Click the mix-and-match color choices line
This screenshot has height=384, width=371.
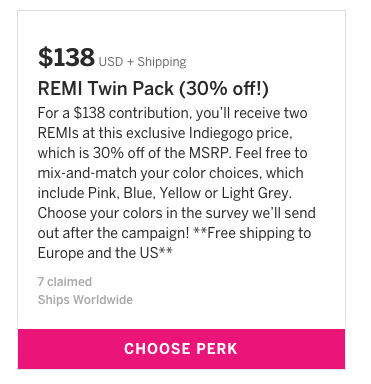(x=170, y=173)
